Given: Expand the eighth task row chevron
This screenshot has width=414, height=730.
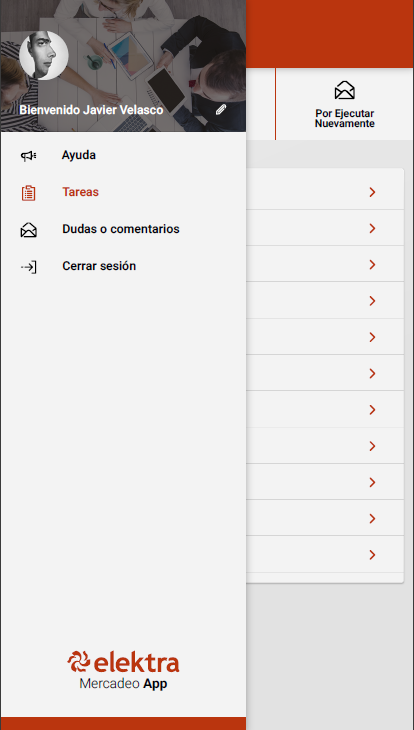Looking at the screenshot, I should point(372,446).
